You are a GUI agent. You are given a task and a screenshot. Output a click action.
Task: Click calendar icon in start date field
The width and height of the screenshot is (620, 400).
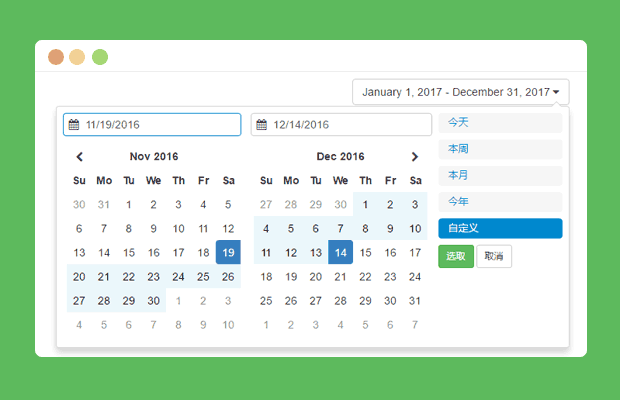tap(74, 125)
